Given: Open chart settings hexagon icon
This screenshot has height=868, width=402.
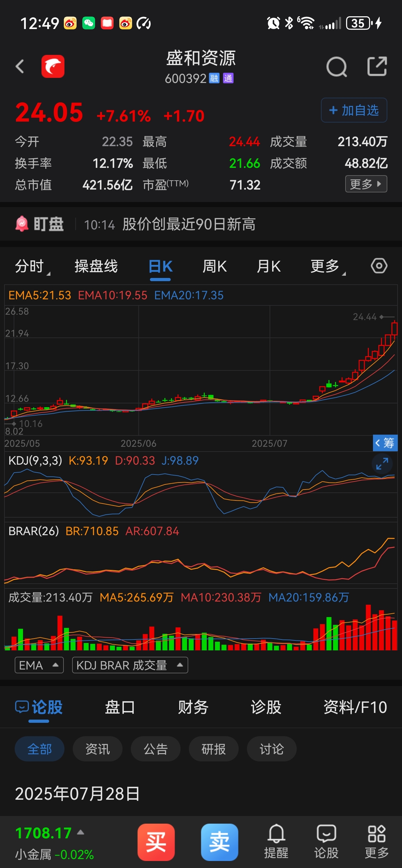Looking at the screenshot, I should [x=379, y=266].
